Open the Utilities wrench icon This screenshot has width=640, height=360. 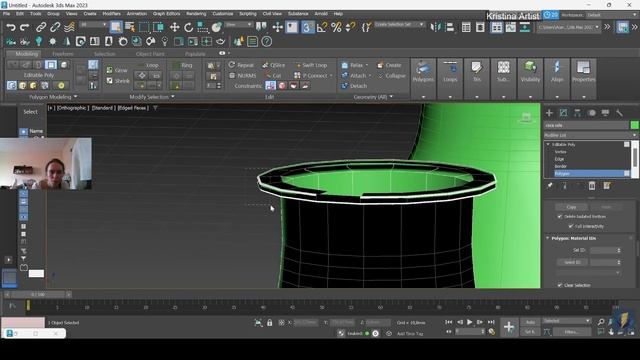click(619, 113)
